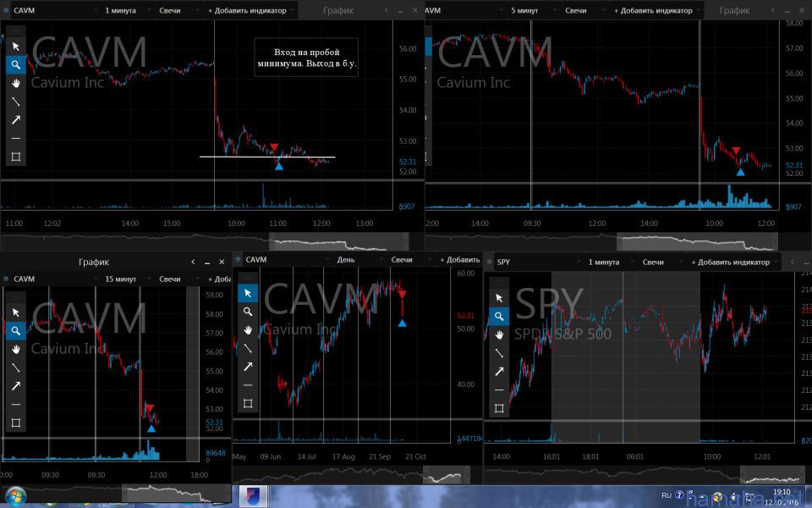Pick the hand pan tool in 15-minute CAVM chart

click(15, 349)
